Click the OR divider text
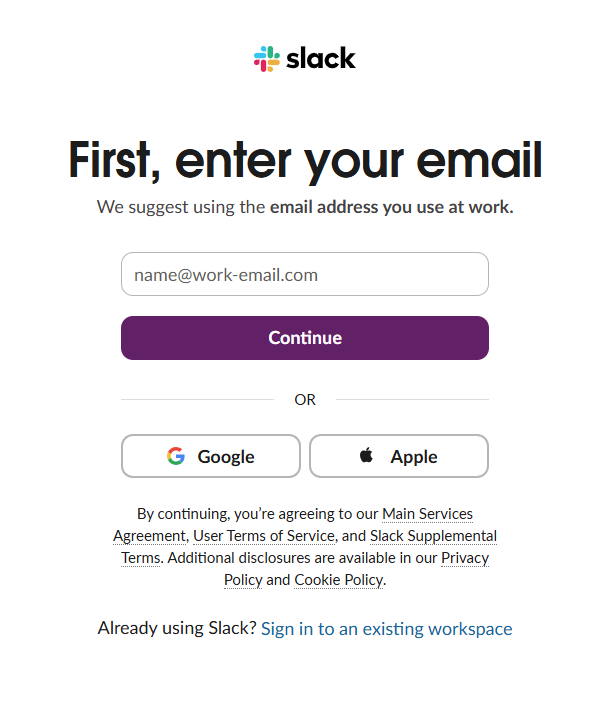 point(305,399)
